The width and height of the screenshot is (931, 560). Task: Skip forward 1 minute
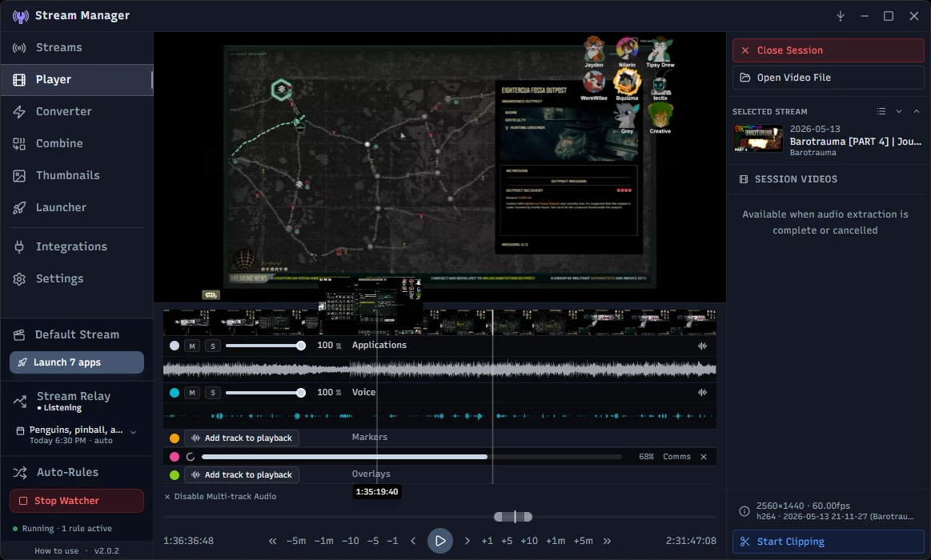pos(556,541)
